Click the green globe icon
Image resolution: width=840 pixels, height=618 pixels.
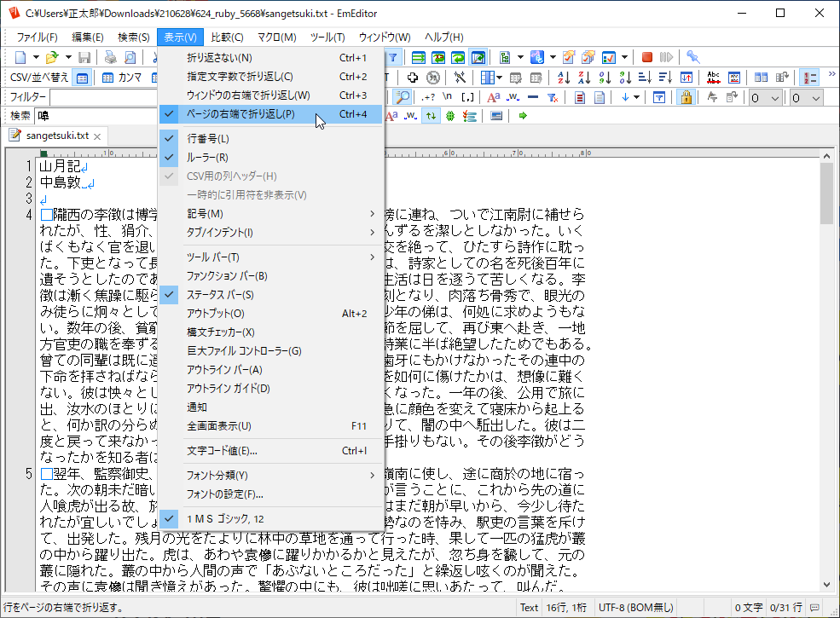point(450,116)
